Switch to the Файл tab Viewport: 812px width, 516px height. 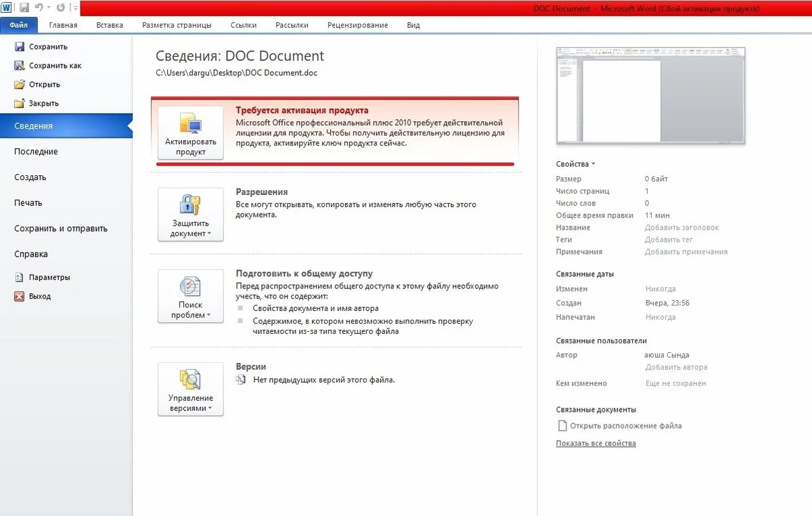[x=19, y=25]
